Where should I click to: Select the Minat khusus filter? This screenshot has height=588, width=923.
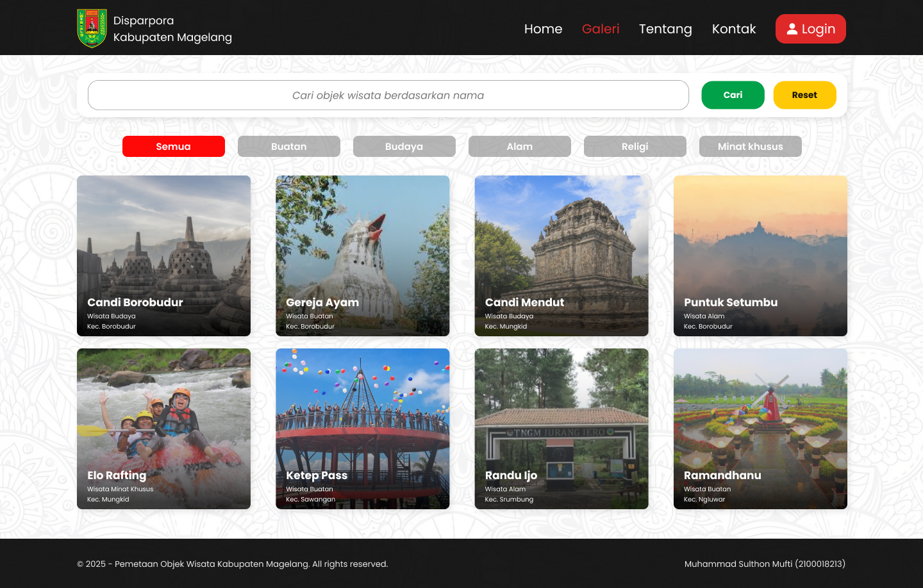pos(750,146)
